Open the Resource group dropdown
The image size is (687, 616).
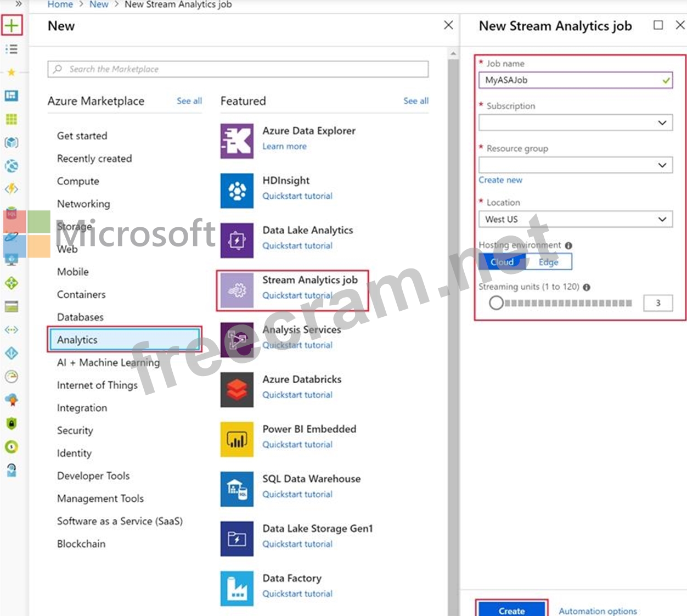pyautogui.click(x=576, y=165)
